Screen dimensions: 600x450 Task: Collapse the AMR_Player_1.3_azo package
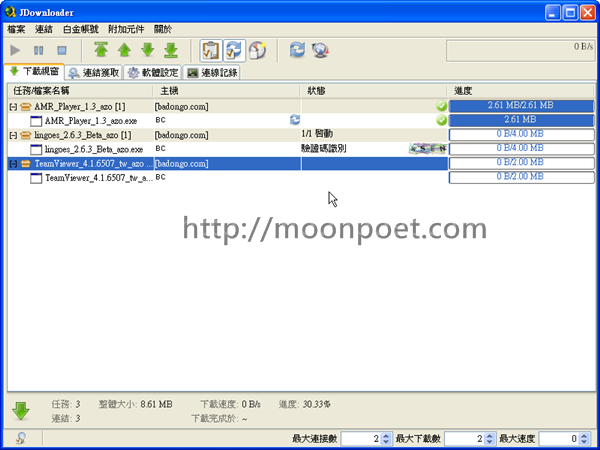[13, 107]
